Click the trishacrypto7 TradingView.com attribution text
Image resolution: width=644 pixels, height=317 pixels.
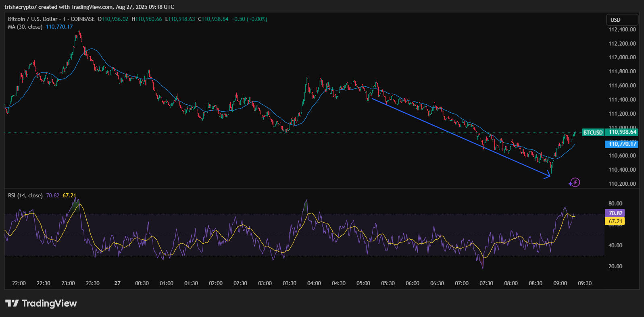(89, 7)
